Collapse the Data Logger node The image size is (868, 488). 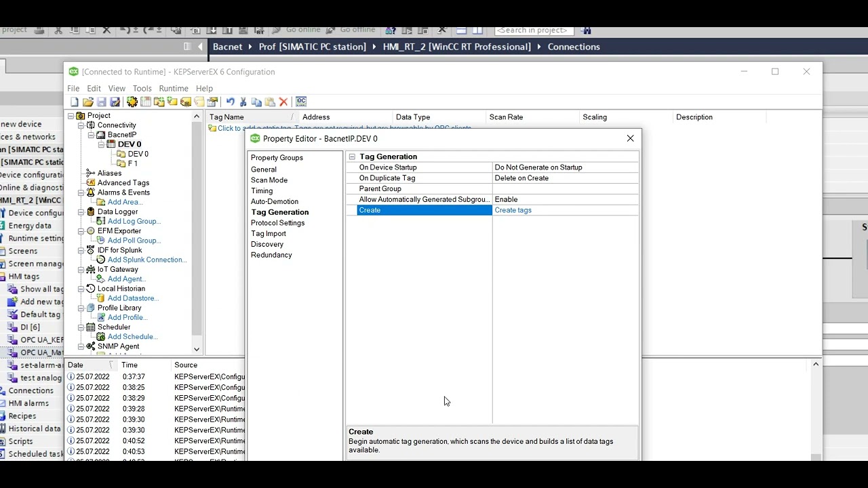pos(81,212)
